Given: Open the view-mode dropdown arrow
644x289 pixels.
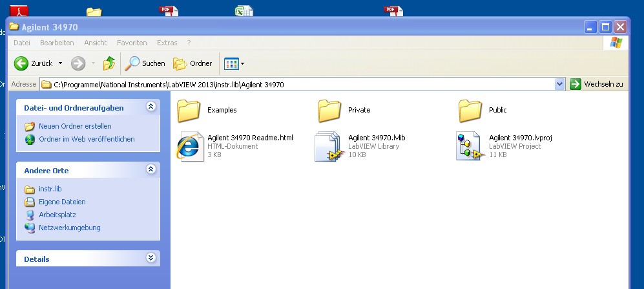Looking at the screenshot, I should click(x=242, y=64).
